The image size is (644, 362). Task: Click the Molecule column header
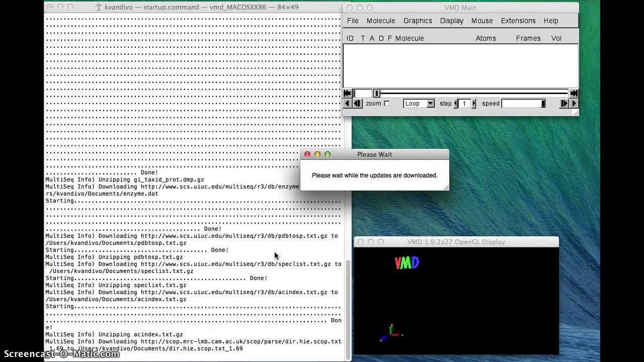pos(410,38)
